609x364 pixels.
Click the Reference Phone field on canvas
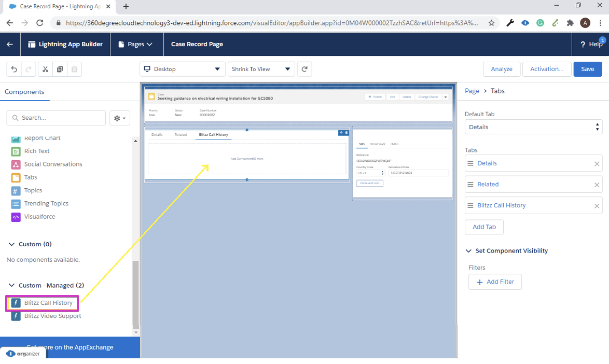pos(418,173)
